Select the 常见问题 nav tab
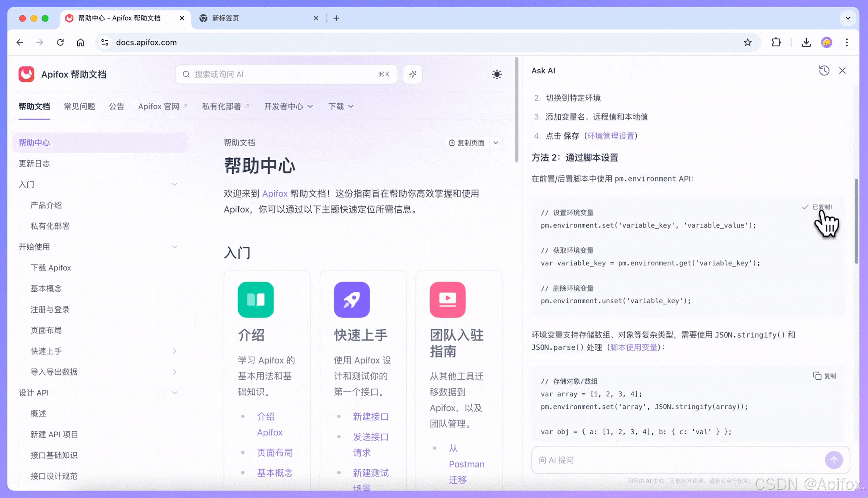Viewport: 868px width, 498px height. 79,106
